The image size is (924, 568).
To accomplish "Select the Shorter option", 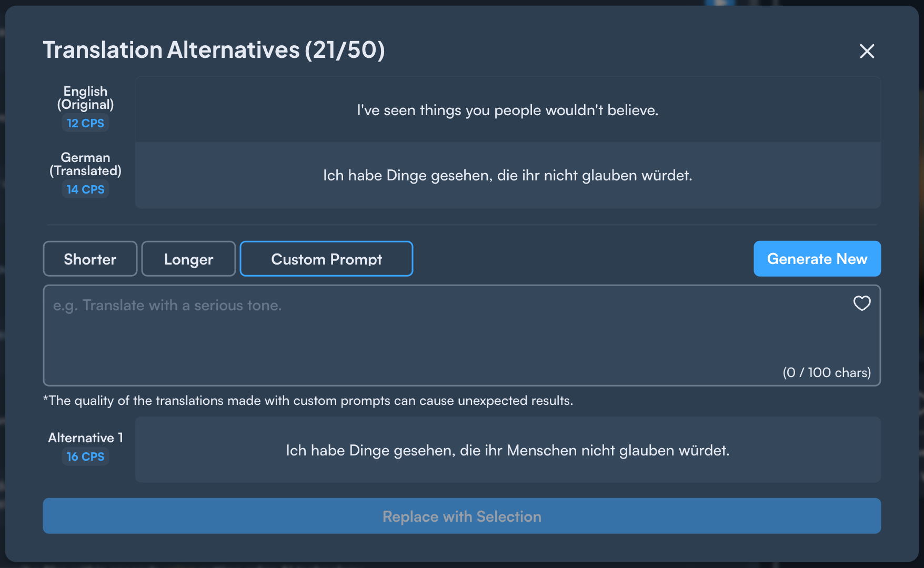I will tap(90, 259).
